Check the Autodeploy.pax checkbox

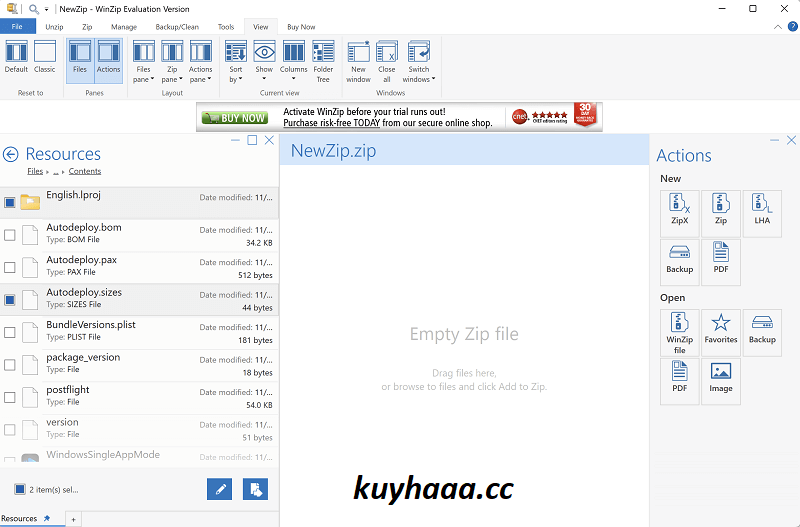[x=10, y=267]
